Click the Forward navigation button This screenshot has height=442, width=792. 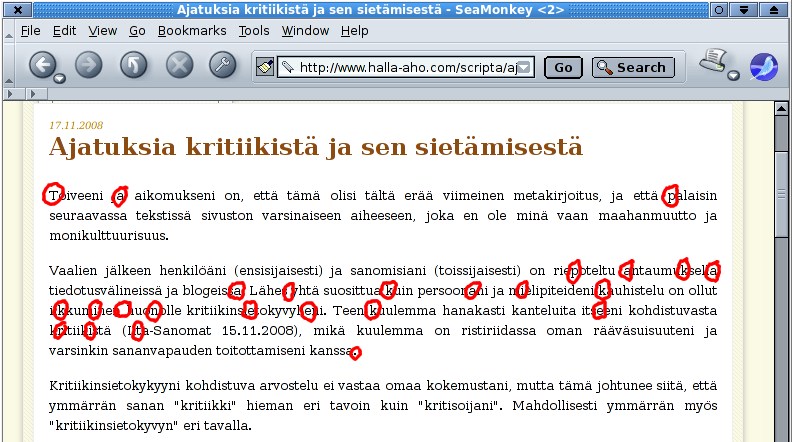click(x=89, y=65)
